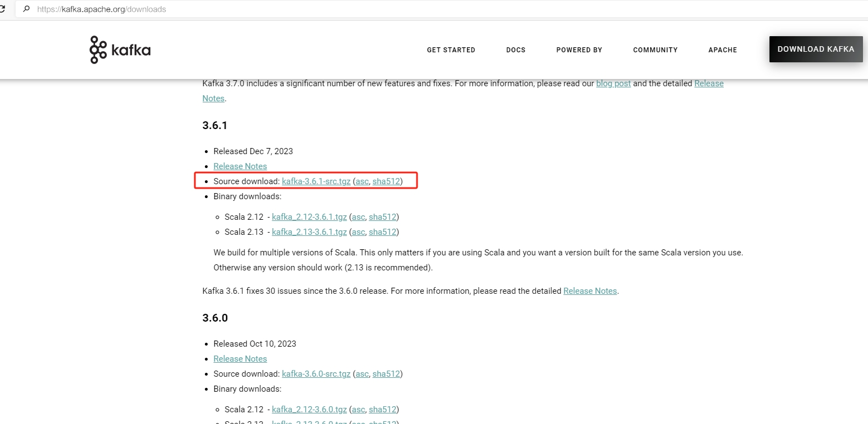Click 'Binary downloads:' label under 3.6.0
Screen dimensions: 868x424
(x=247, y=389)
